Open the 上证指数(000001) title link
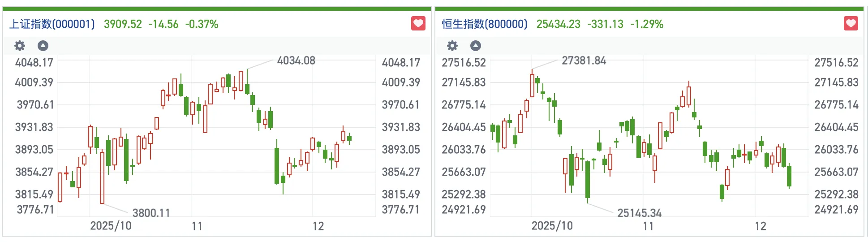Viewport: 868px width, 242px height. (52, 24)
